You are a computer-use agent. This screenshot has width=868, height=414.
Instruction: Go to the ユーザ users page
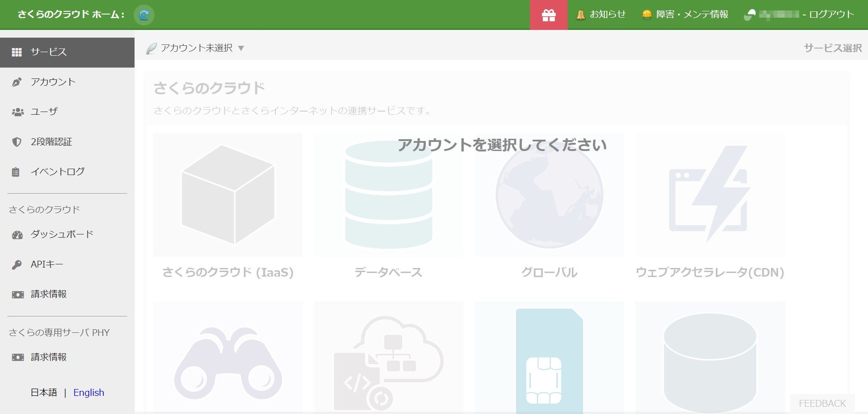(x=44, y=112)
